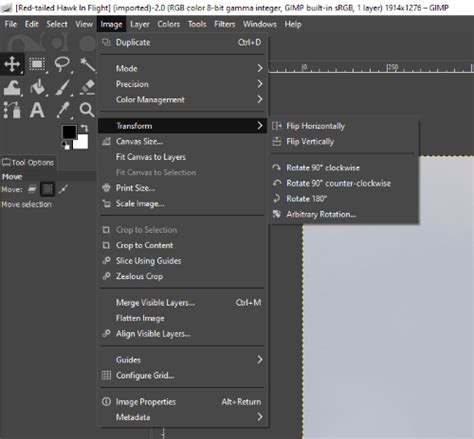This screenshot has height=439, width=474.
Task: Select the Eraser tool
Action: click(87, 87)
